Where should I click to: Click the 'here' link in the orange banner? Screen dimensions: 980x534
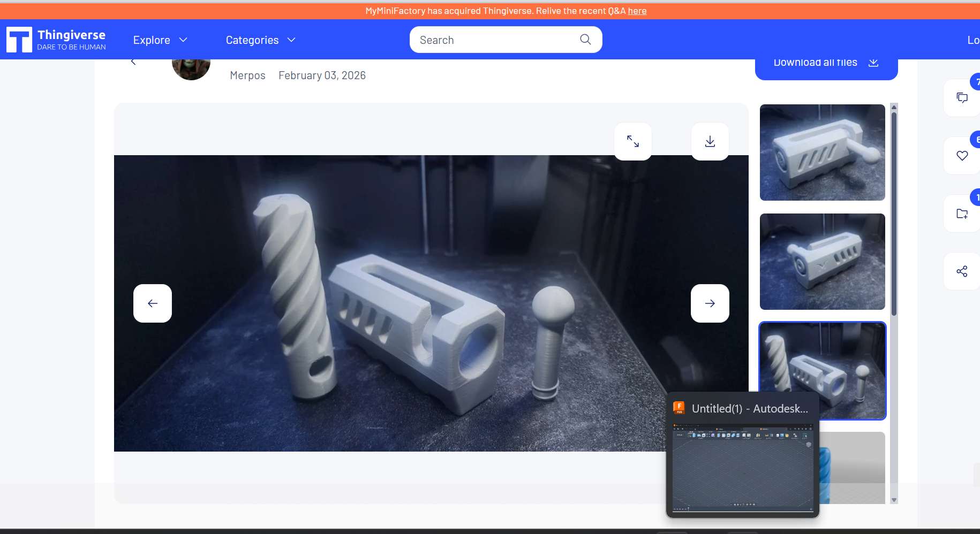(x=637, y=10)
